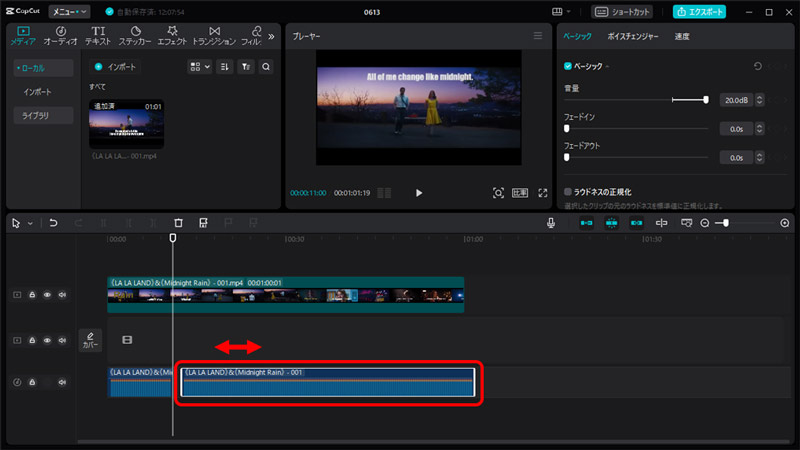Click the 音量 volume slider handle
This screenshot has width=800, height=450.
(x=706, y=100)
